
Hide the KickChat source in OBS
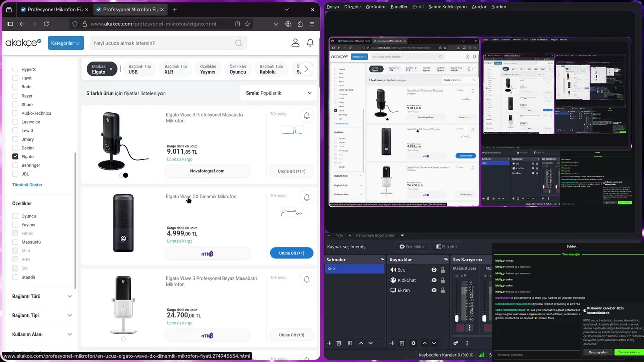click(x=434, y=280)
